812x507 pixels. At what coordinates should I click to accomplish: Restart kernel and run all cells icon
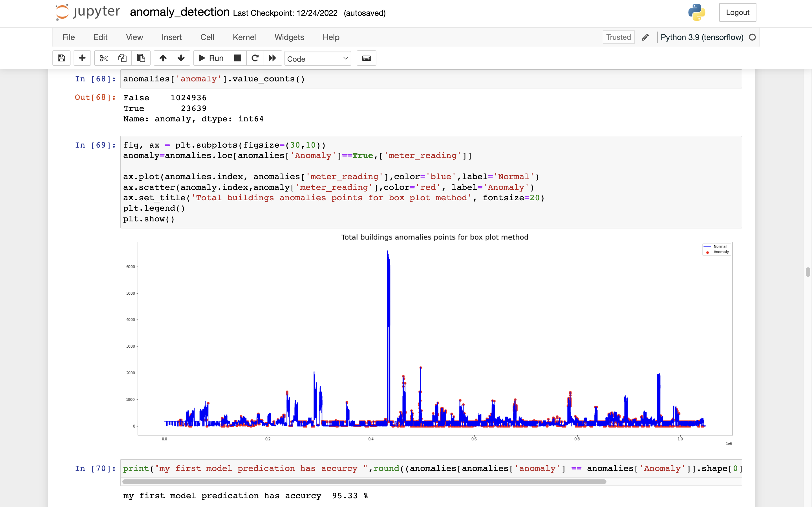coord(272,58)
